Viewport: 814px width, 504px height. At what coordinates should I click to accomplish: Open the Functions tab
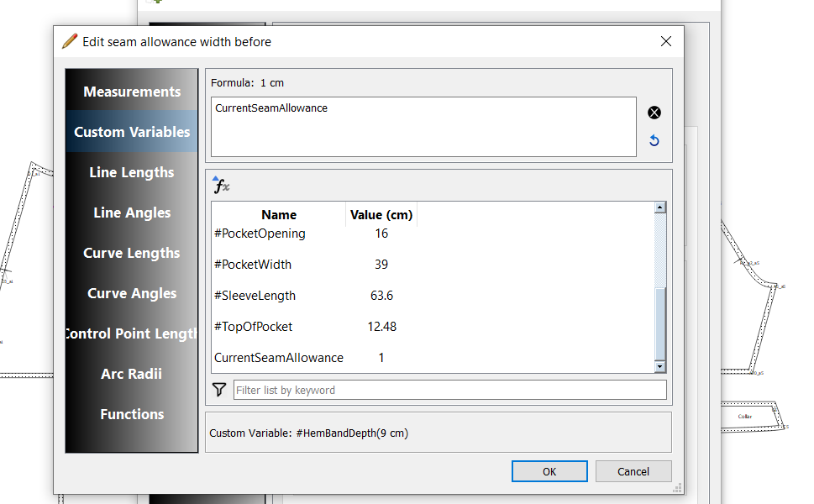[x=132, y=414]
